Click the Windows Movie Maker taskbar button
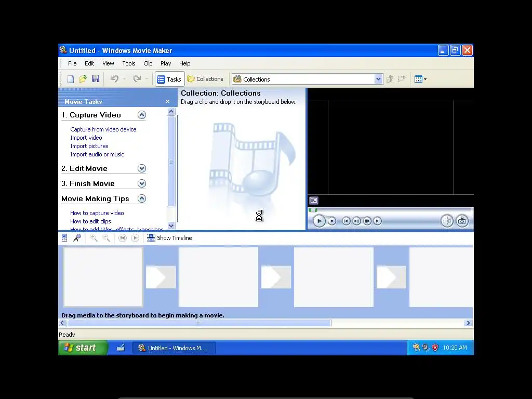The width and height of the screenshot is (532, 399). (x=174, y=348)
